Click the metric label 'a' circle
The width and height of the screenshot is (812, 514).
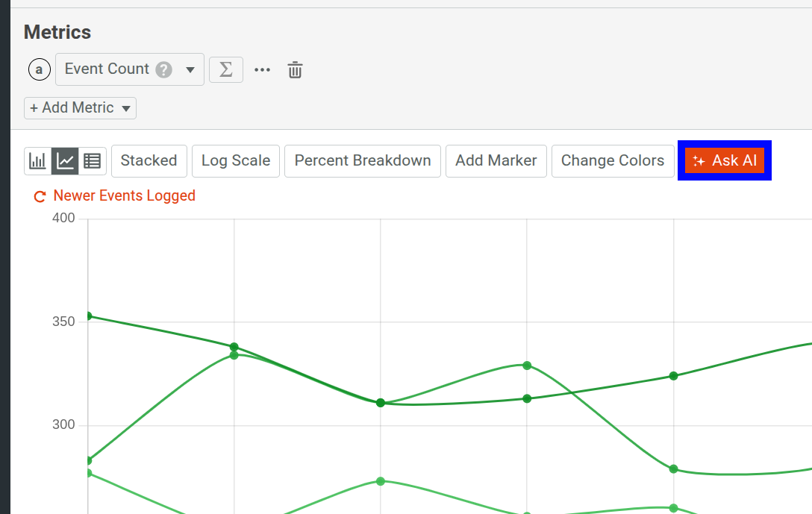tap(40, 69)
